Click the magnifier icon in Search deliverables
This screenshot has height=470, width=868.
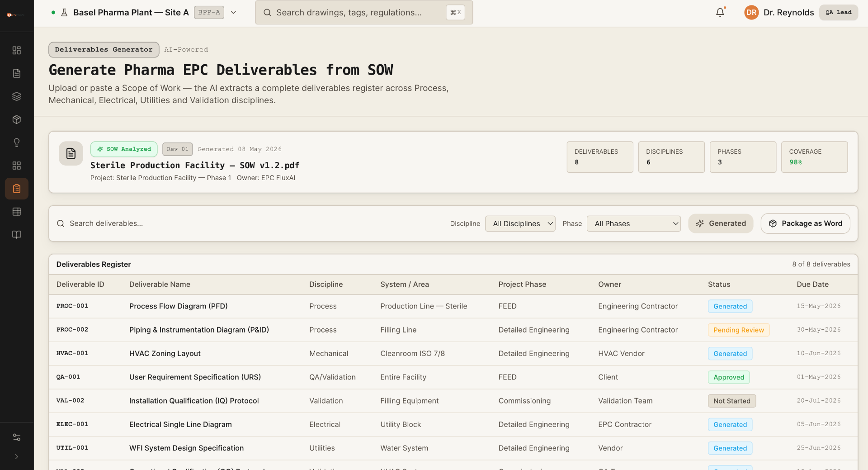61,223
